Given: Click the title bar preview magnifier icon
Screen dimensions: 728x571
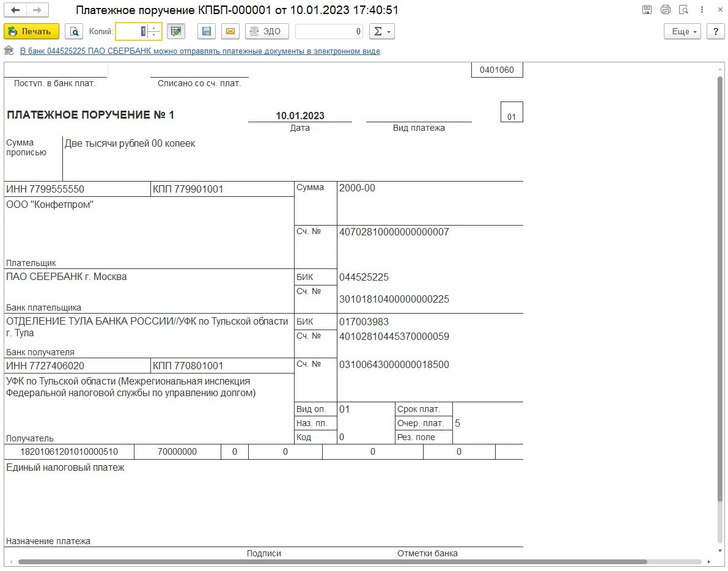Looking at the screenshot, I should (683, 10).
